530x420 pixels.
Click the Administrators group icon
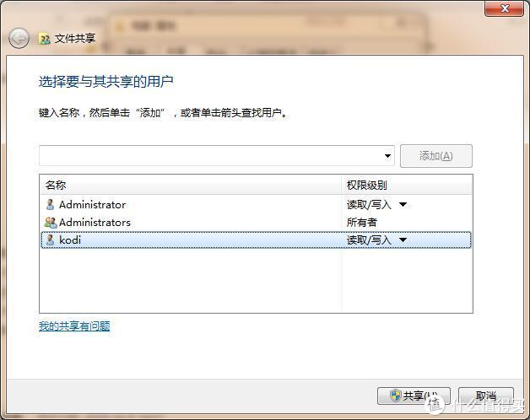[51, 223]
